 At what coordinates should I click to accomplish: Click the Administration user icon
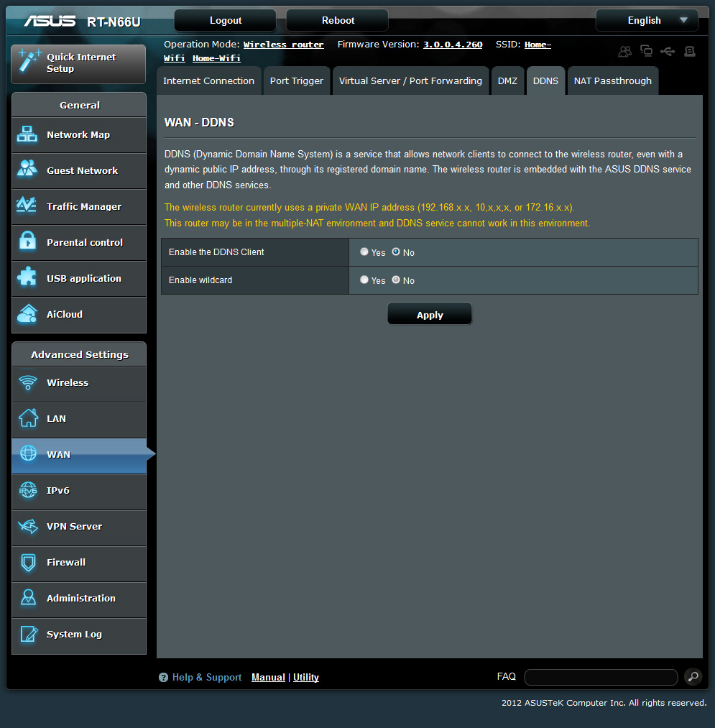[x=28, y=597]
